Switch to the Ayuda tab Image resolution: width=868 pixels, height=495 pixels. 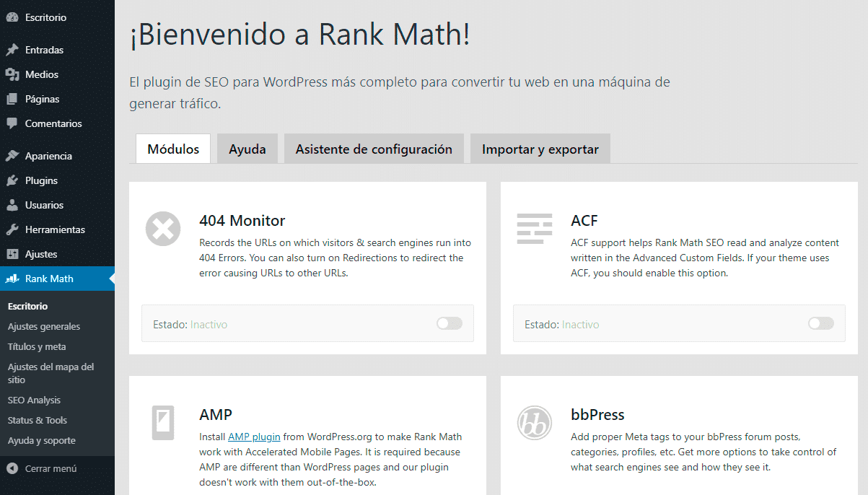(247, 148)
